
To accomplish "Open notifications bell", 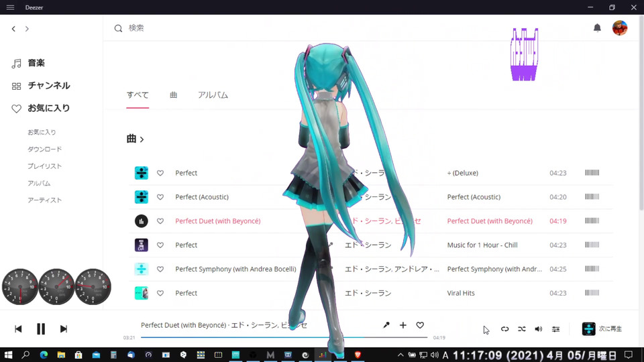I will 597,28.
